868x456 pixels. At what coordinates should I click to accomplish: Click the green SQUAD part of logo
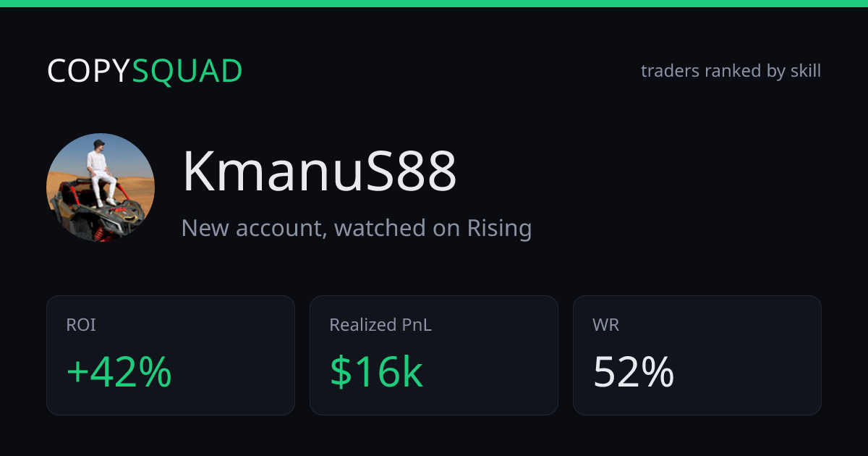187,71
